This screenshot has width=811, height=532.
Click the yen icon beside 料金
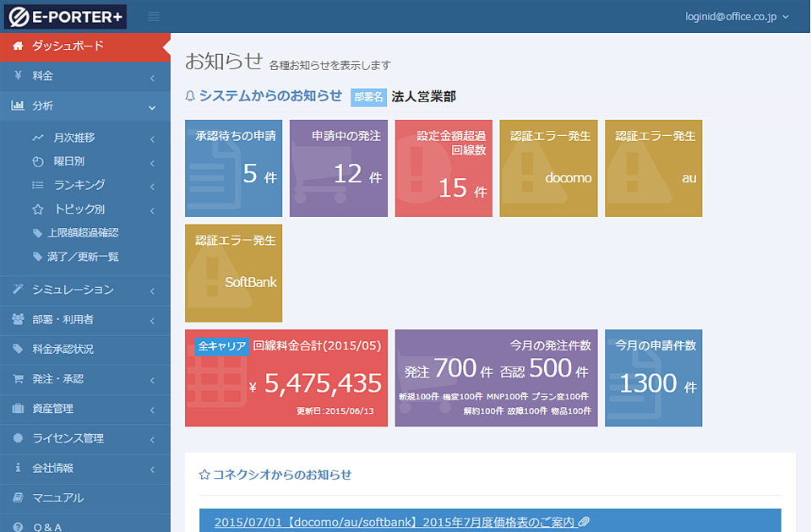18,75
